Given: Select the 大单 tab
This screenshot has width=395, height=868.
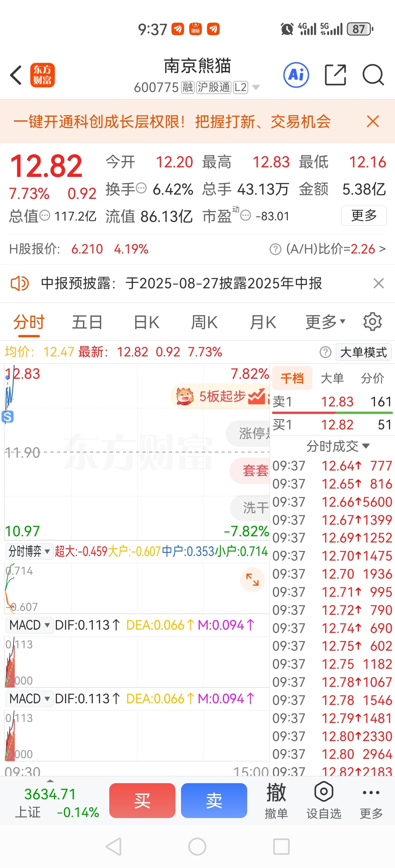Looking at the screenshot, I should click(332, 378).
